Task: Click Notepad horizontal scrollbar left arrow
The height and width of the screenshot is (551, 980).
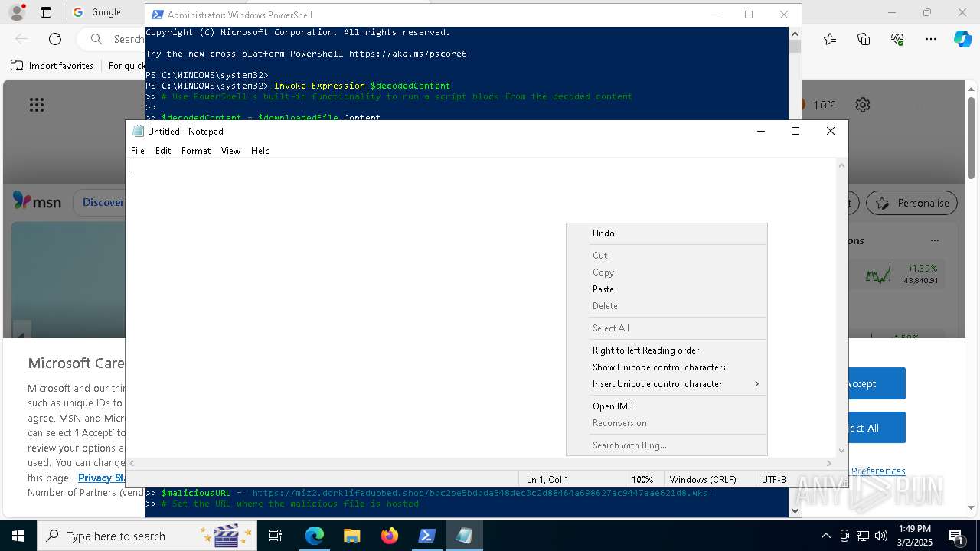Action: tap(132, 463)
